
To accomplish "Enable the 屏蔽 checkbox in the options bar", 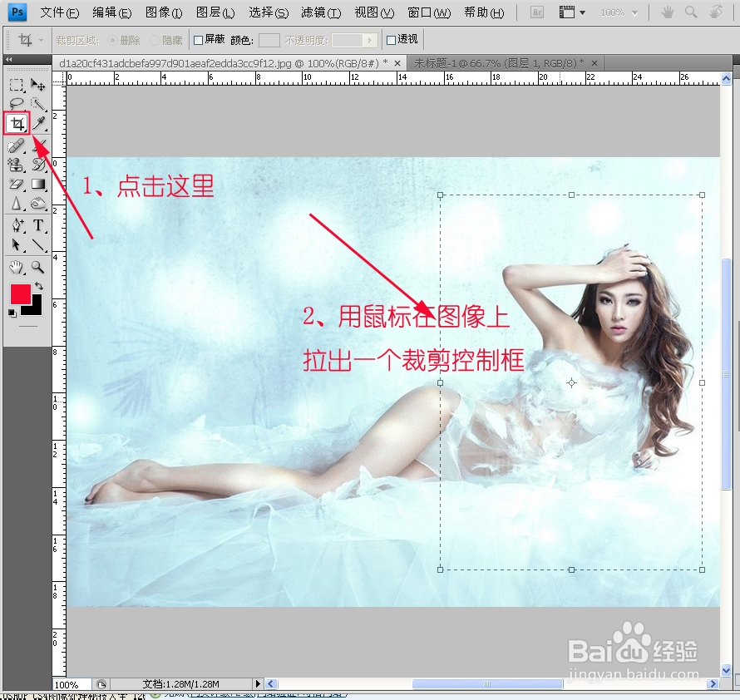I will click(x=197, y=39).
